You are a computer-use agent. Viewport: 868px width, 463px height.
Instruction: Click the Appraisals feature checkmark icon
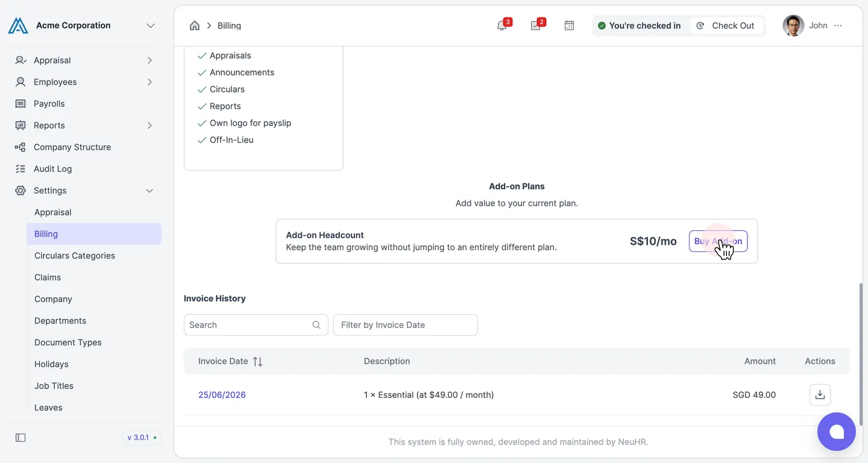click(202, 55)
